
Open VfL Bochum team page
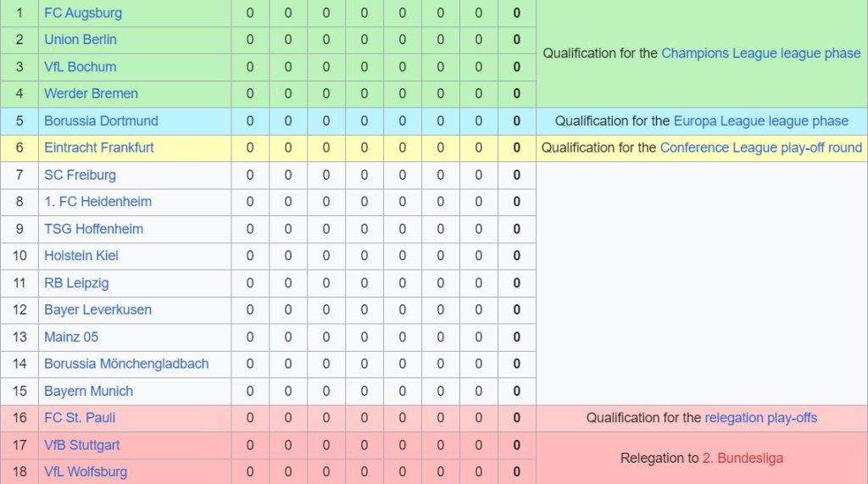pos(81,67)
